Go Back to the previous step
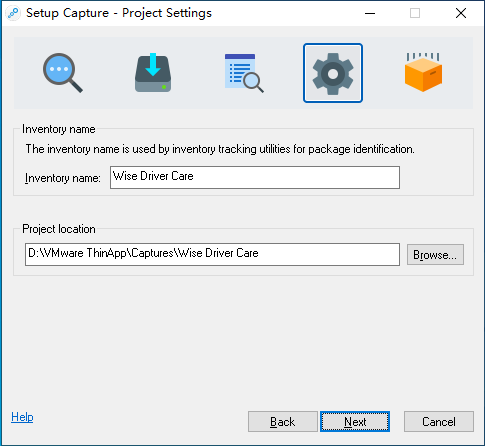This screenshot has width=485, height=446. coord(283,422)
